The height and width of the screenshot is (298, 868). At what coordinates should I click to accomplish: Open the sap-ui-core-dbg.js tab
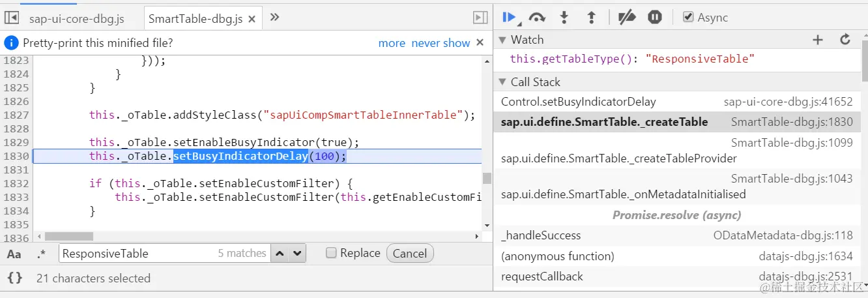[x=77, y=18]
